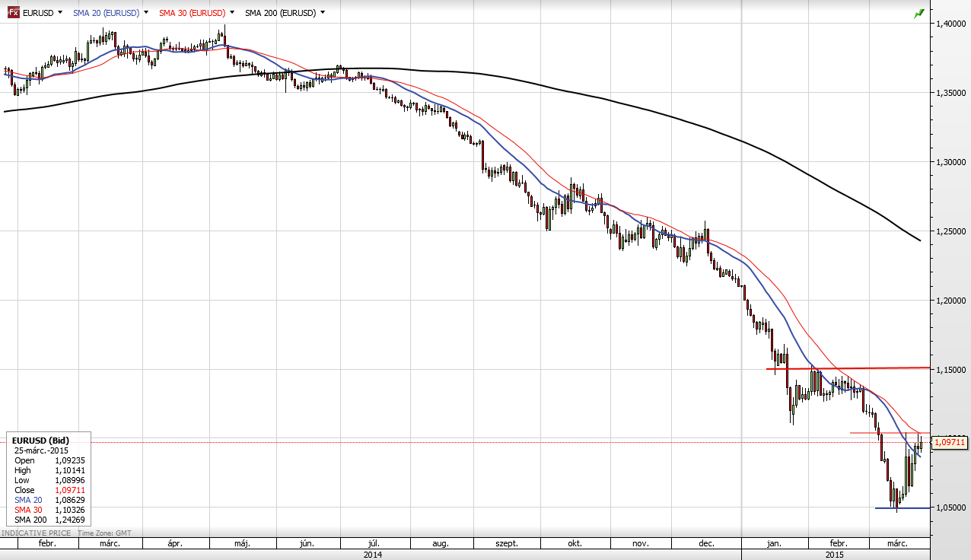Click the 1,30000 price axis label
This screenshot has width=971, height=560.
(x=951, y=162)
